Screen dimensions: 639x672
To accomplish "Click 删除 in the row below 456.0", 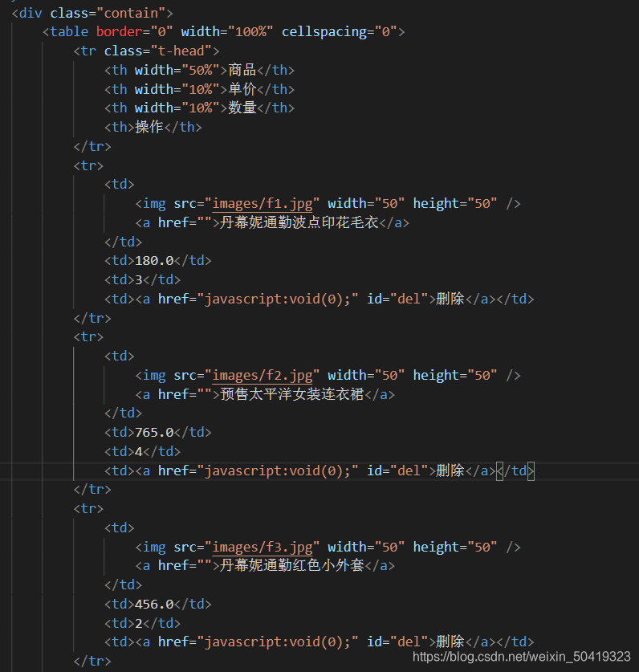I will [x=450, y=641].
